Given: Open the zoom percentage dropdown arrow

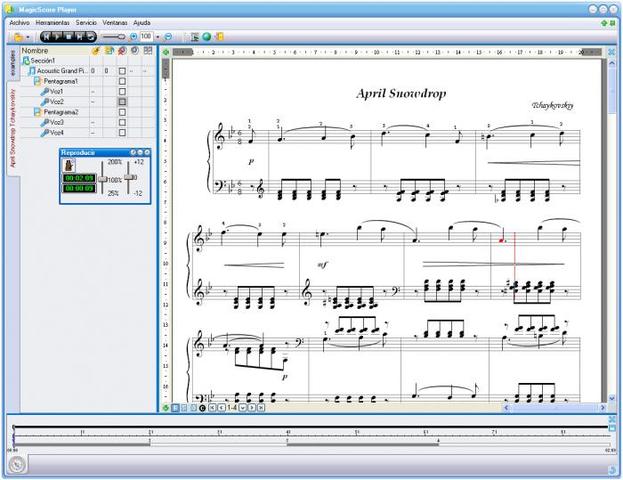Looking at the screenshot, I should coord(158,37).
